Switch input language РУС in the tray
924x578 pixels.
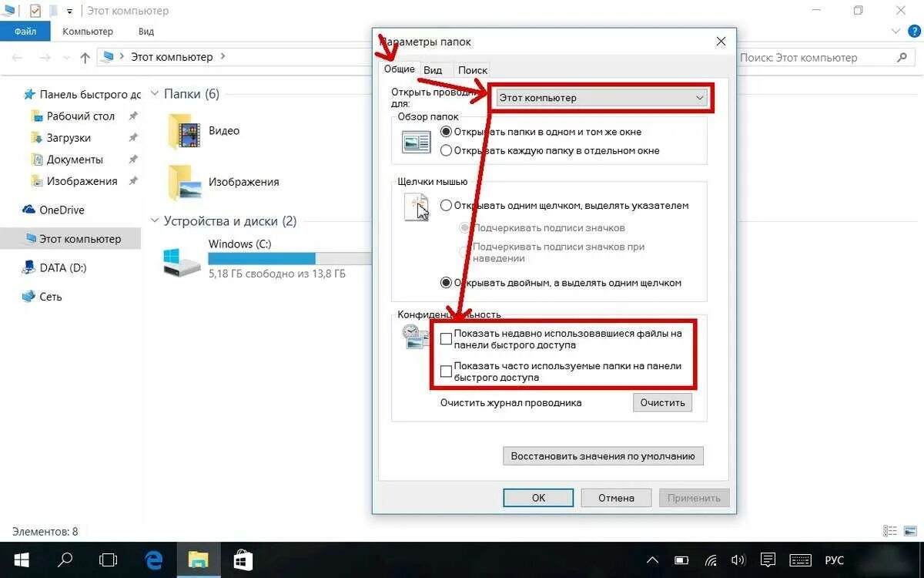834,560
